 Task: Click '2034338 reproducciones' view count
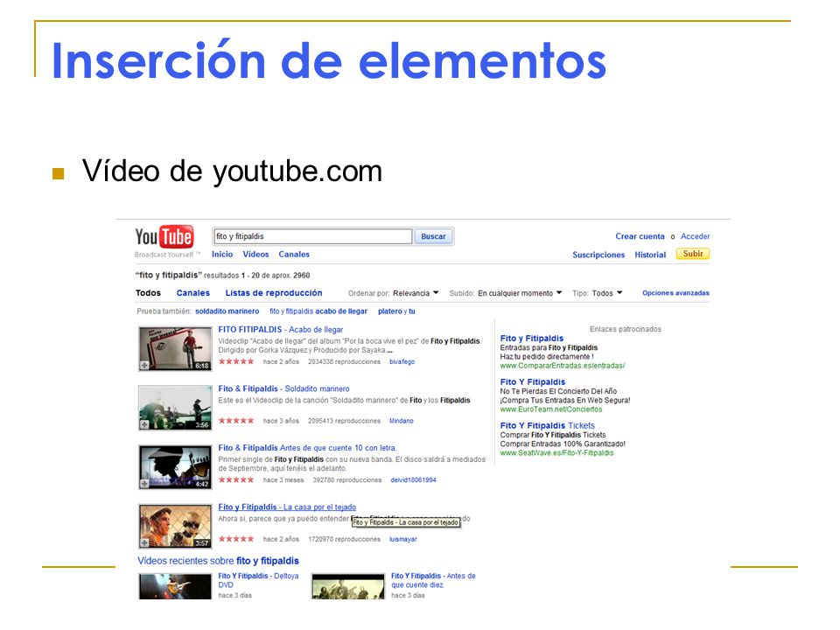click(x=344, y=361)
